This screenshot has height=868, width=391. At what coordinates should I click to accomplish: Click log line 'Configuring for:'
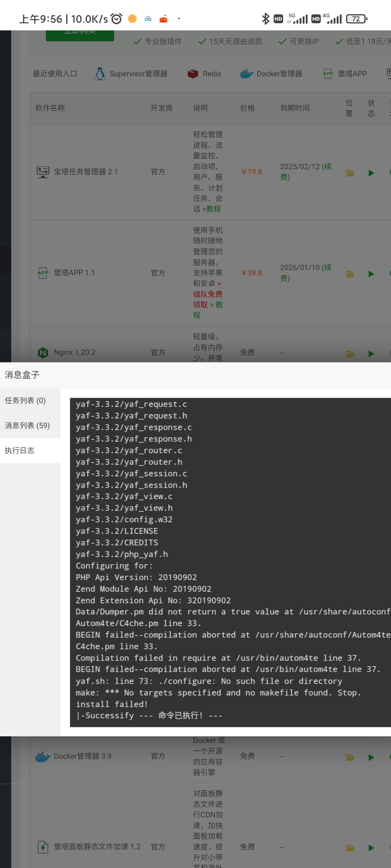tap(114, 566)
